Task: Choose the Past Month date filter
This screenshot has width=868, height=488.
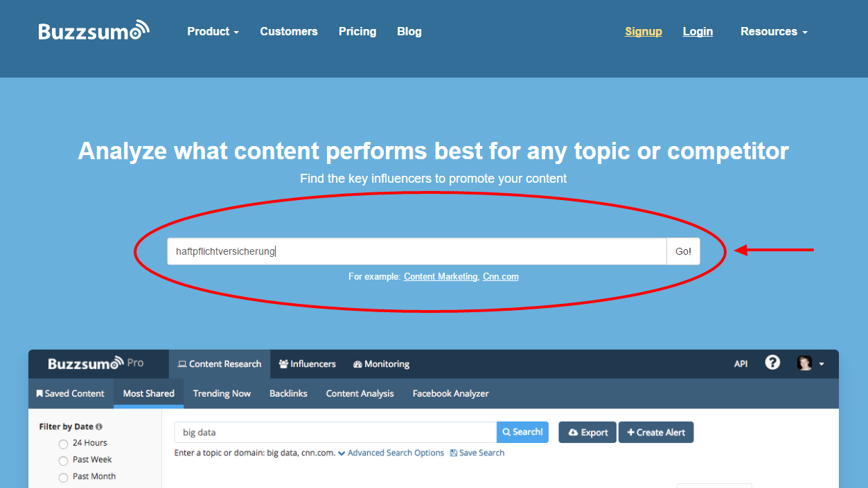Action: pyautogui.click(x=64, y=477)
